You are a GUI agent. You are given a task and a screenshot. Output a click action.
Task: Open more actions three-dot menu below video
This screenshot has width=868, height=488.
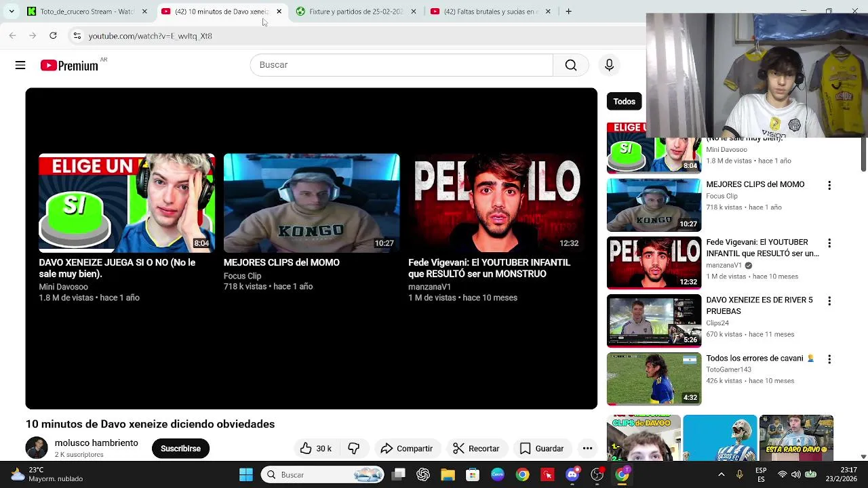point(587,449)
